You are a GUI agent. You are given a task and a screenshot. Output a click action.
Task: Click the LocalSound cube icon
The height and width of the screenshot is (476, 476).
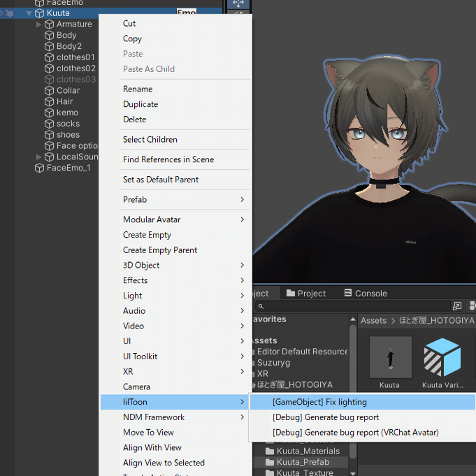pyautogui.click(x=49, y=157)
